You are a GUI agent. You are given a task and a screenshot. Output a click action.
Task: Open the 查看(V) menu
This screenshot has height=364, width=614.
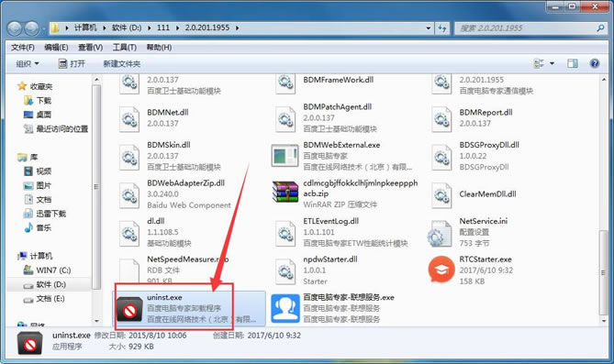pyautogui.click(x=90, y=48)
